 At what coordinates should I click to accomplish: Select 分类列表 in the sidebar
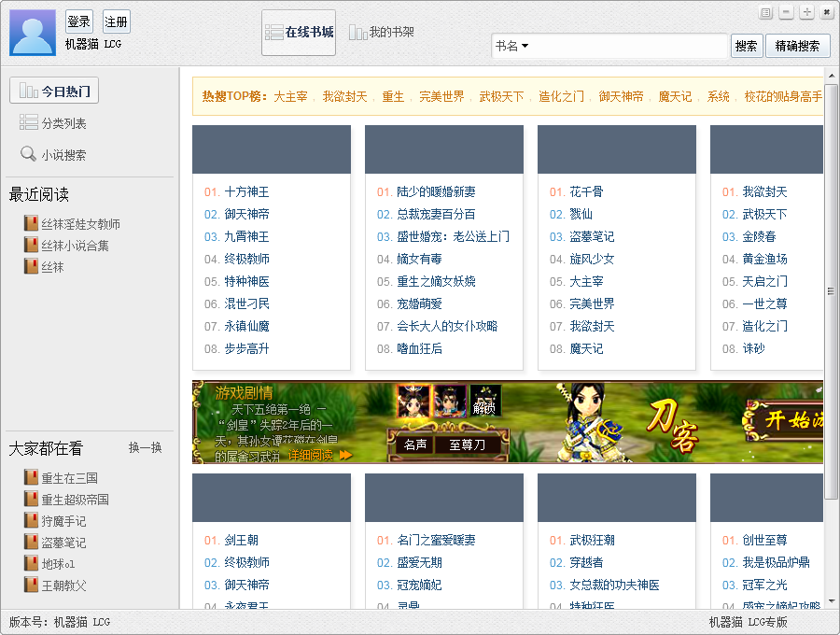click(x=53, y=123)
